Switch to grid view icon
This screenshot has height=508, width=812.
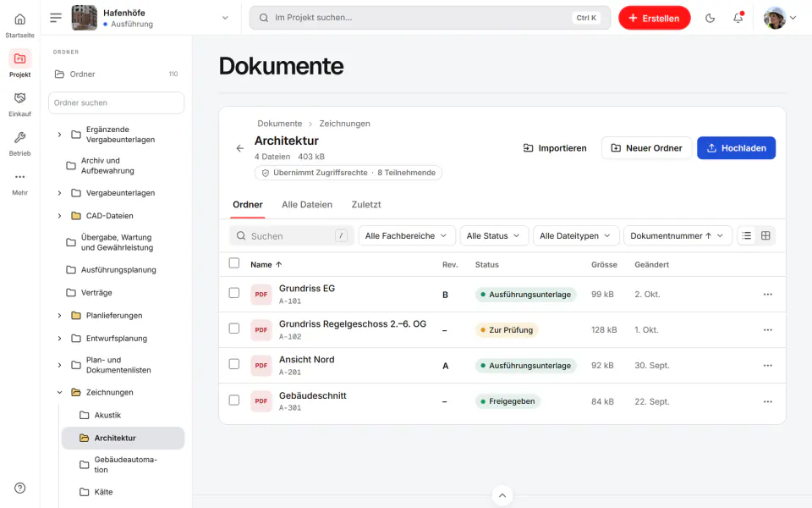point(765,236)
